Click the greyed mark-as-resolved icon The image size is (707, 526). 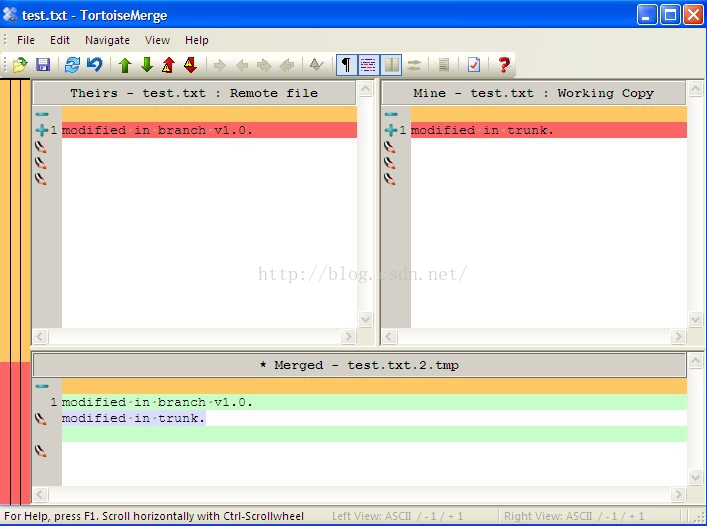point(316,65)
